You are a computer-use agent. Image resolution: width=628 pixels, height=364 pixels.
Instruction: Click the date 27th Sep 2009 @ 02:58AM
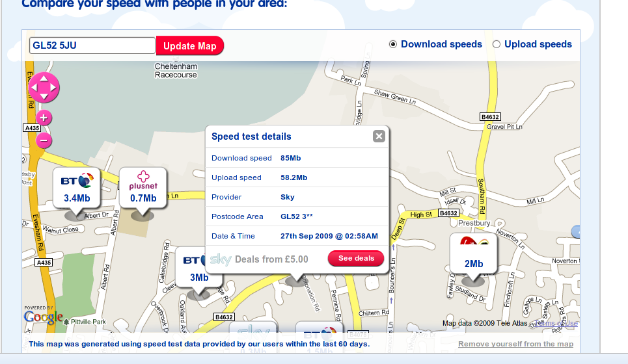coord(329,236)
